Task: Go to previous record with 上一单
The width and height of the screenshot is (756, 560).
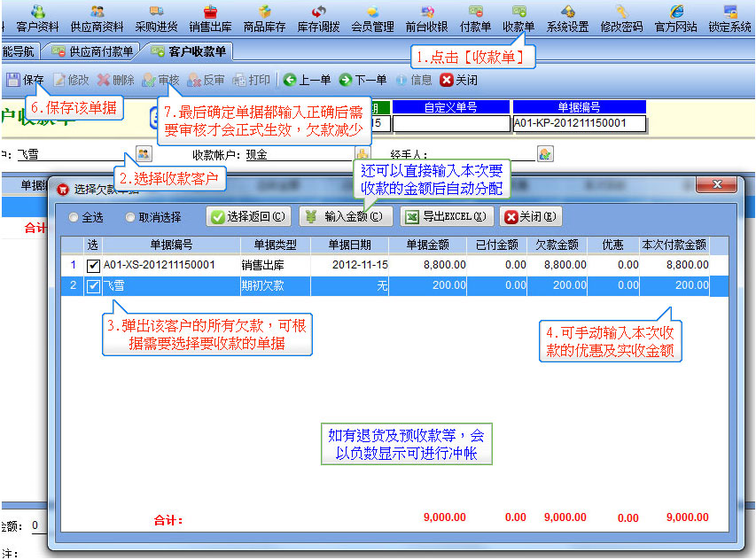Action: (x=308, y=80)
